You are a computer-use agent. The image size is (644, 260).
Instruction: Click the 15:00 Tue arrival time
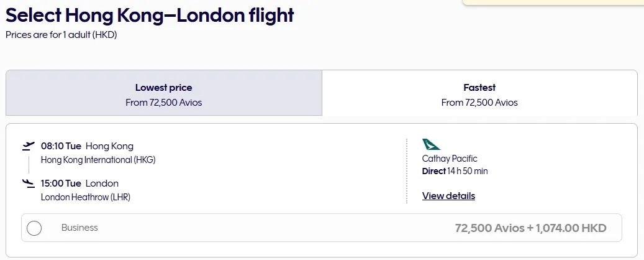pyautogui.click(x=61, y=183)
